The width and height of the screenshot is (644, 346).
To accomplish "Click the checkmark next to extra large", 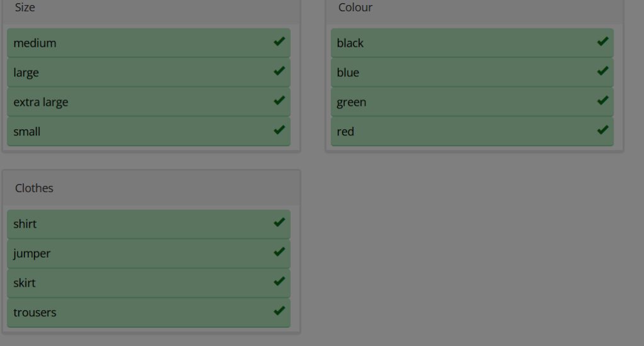I will coord(279,101).
